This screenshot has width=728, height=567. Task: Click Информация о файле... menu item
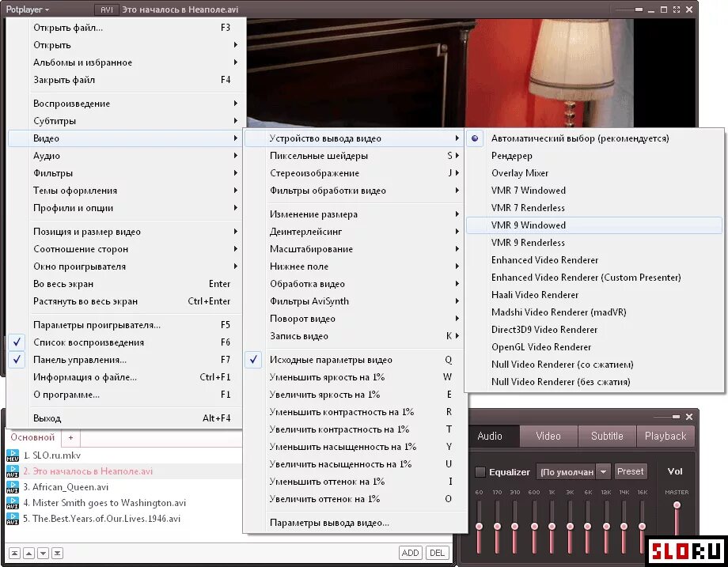coord(124,377)
